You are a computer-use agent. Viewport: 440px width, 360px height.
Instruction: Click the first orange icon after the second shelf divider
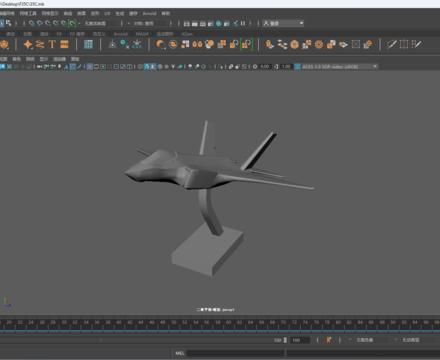coord(161,44)
